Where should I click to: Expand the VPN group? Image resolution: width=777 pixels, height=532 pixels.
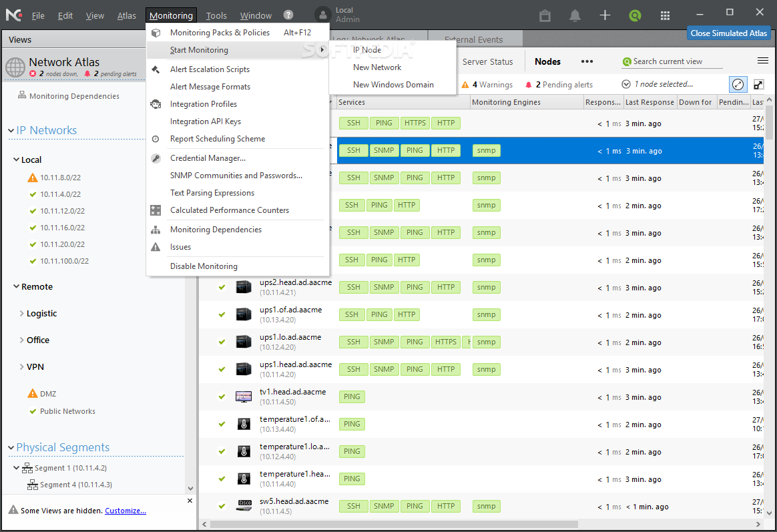(21, 366)
